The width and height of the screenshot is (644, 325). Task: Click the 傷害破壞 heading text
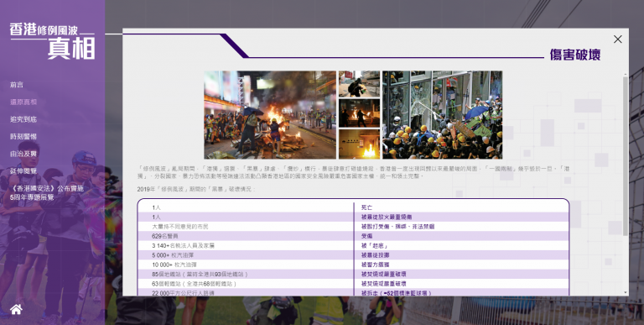575,55
